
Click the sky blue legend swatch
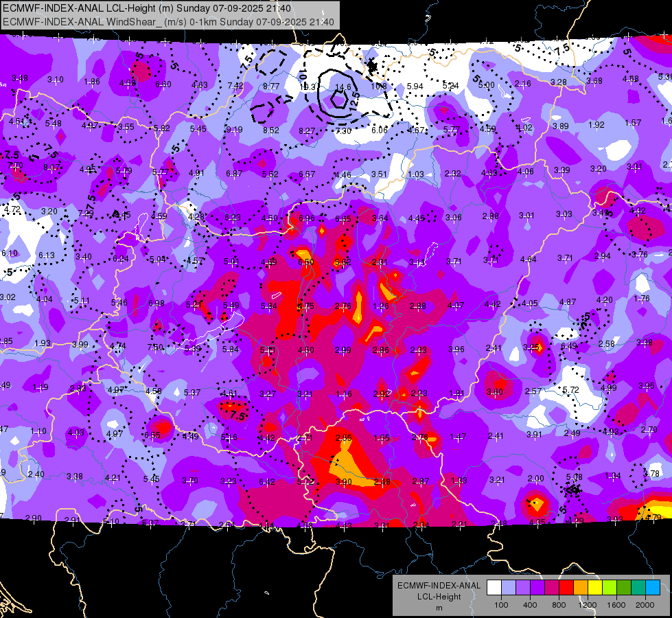tap(653, 588)
